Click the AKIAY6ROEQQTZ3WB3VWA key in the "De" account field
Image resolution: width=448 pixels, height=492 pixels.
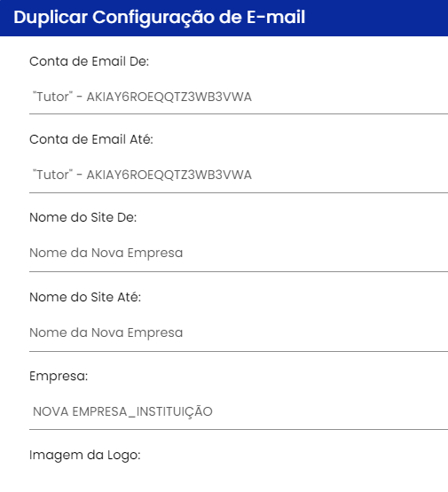point(169,97)
